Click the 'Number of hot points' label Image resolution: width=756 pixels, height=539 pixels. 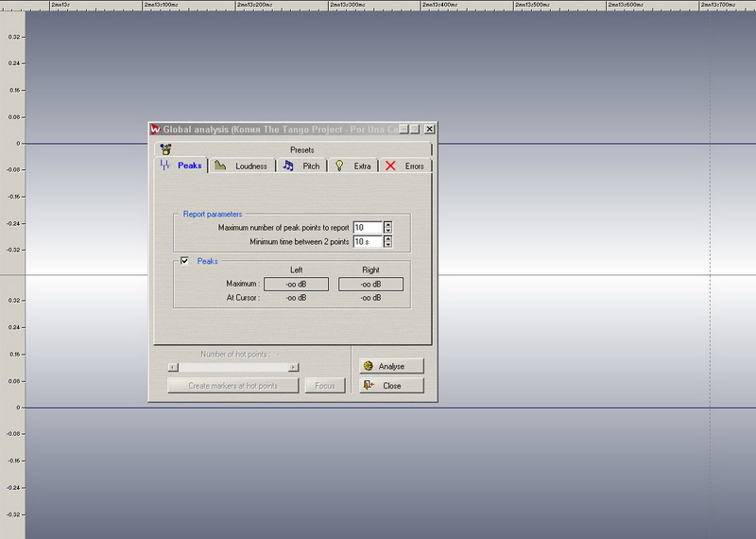point(235,355)
